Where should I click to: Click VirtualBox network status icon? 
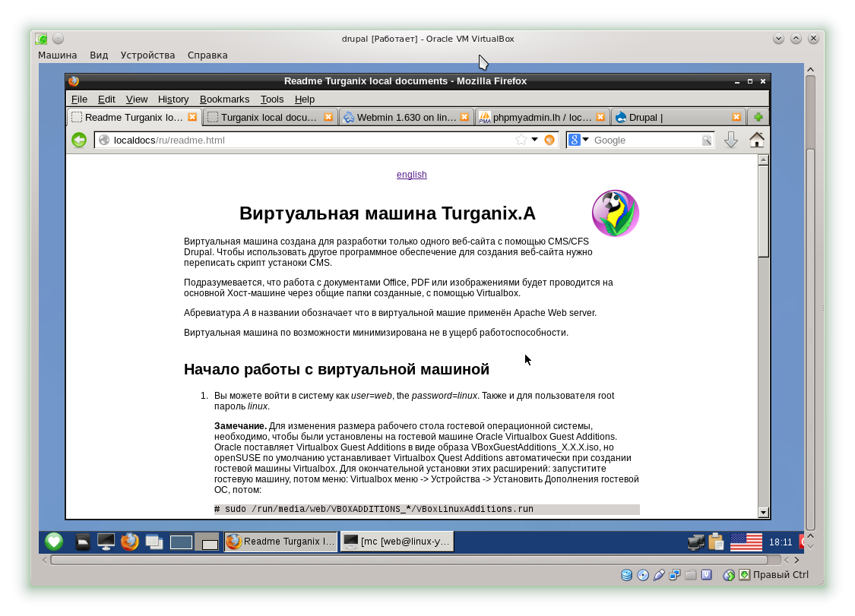tap(675, 574)
